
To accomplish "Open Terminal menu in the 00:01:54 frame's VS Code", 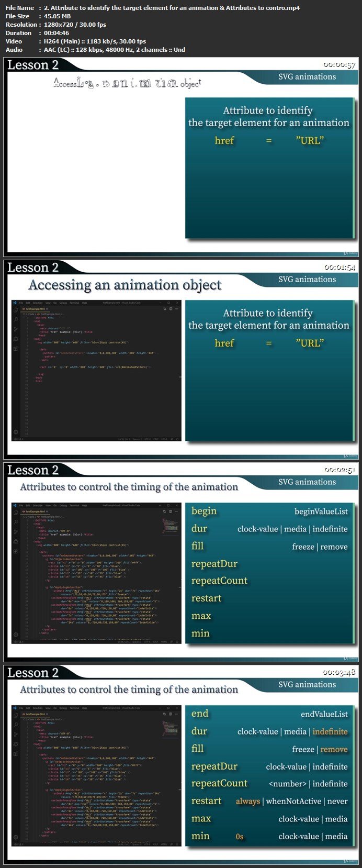I will tap(74, 303).
